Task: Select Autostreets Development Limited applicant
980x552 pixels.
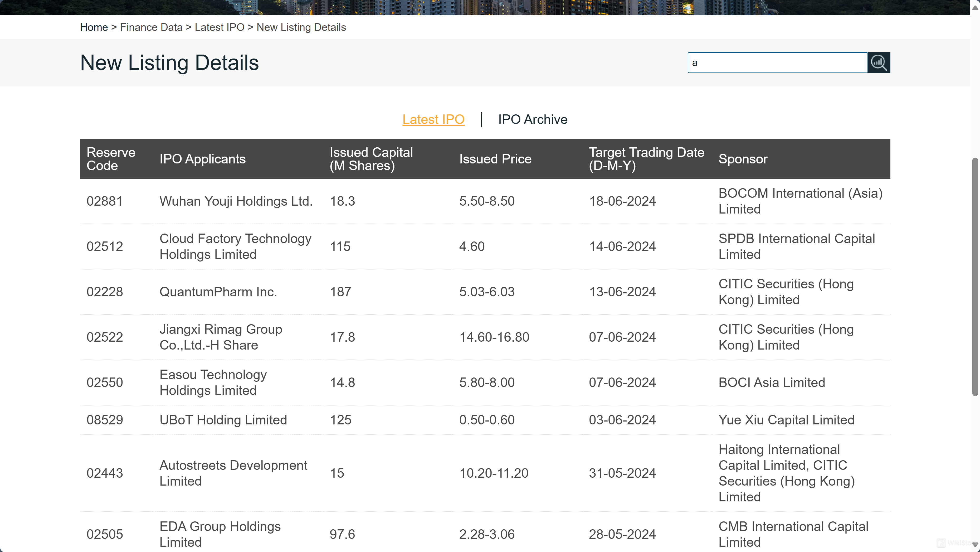Action: [233, 473]
